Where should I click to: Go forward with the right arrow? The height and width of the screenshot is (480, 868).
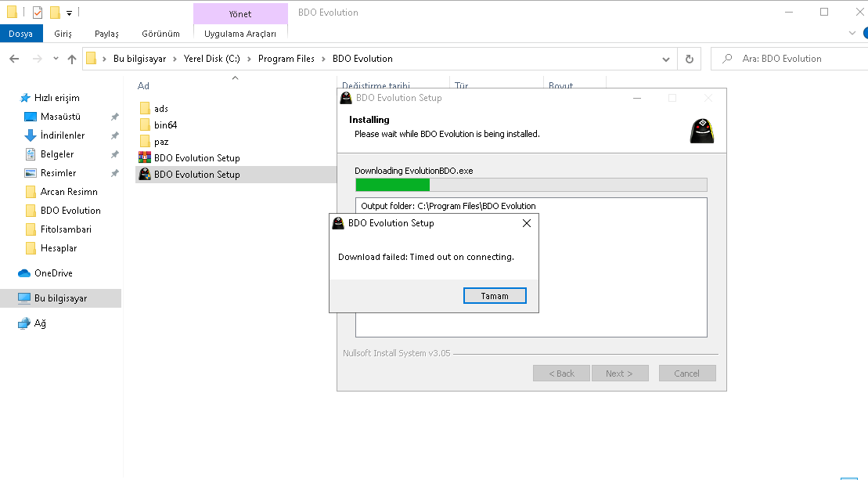pos(37,59)
